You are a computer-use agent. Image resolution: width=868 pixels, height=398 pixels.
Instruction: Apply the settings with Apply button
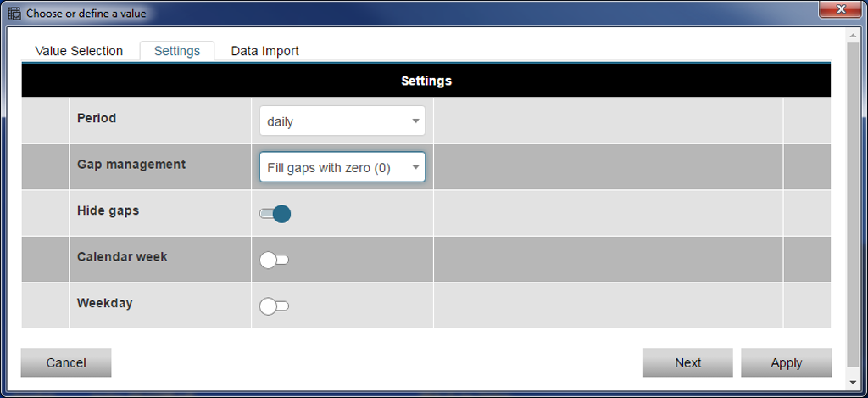pos(786,362)
